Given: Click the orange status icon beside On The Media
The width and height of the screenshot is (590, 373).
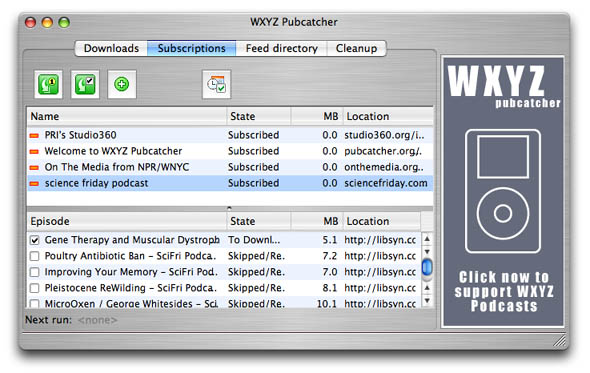Looking at the screenshot, I should pyautogui.click(x=34, y=168).
